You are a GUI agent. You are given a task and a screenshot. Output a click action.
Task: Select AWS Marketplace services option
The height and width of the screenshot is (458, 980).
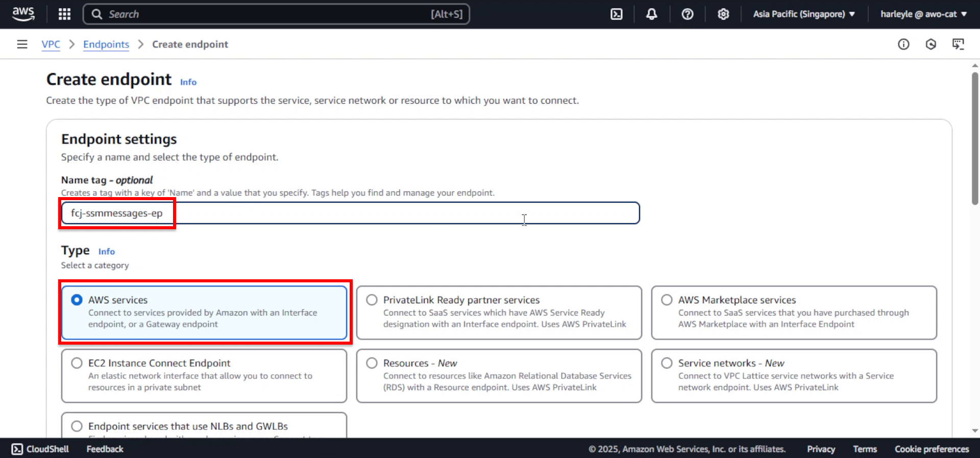click(x=794, y=312)
